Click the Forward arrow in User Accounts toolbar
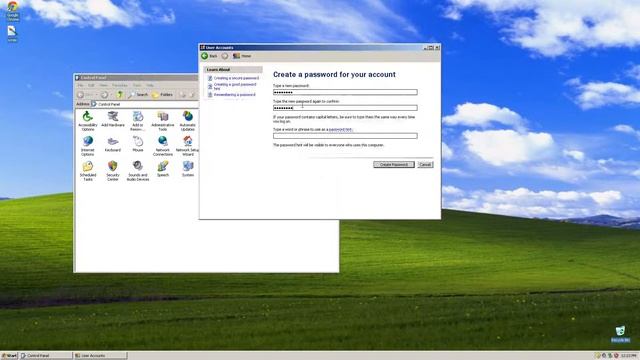Image resolution: width=640 pixels, height=360 pixels. point(225,56)
